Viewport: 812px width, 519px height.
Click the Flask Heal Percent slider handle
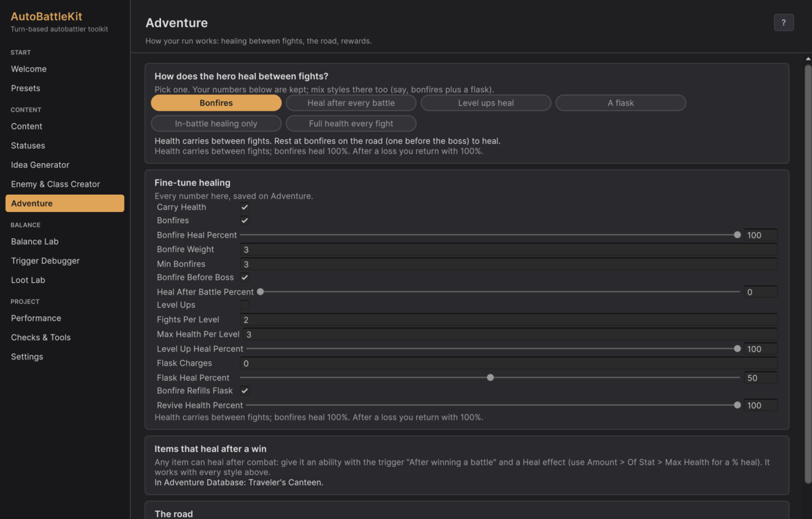(490, 378)
